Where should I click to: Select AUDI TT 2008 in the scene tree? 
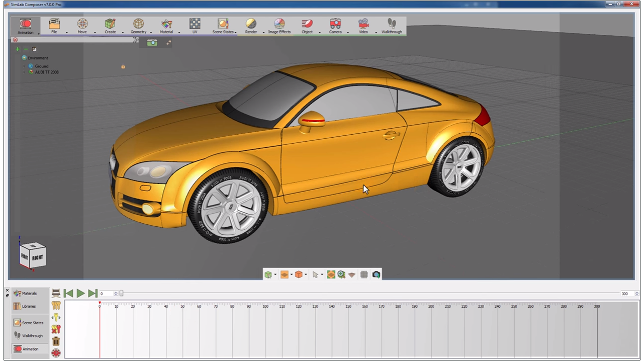point(47,72)
